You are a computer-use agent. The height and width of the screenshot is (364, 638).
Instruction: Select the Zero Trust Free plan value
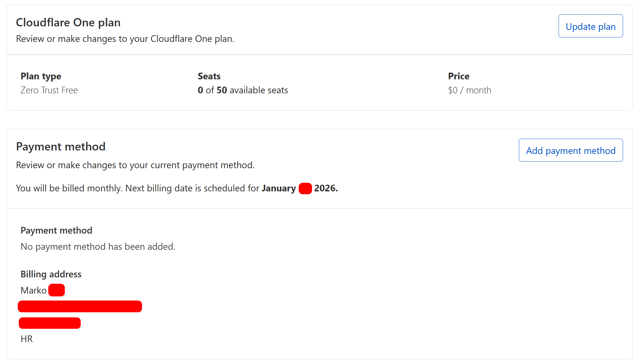49,90
